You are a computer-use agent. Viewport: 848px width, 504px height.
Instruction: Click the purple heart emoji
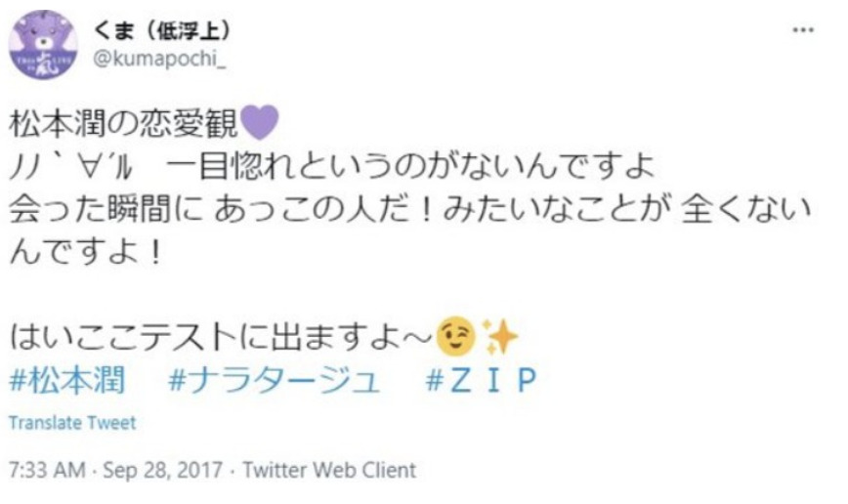[x=259, y=122]
